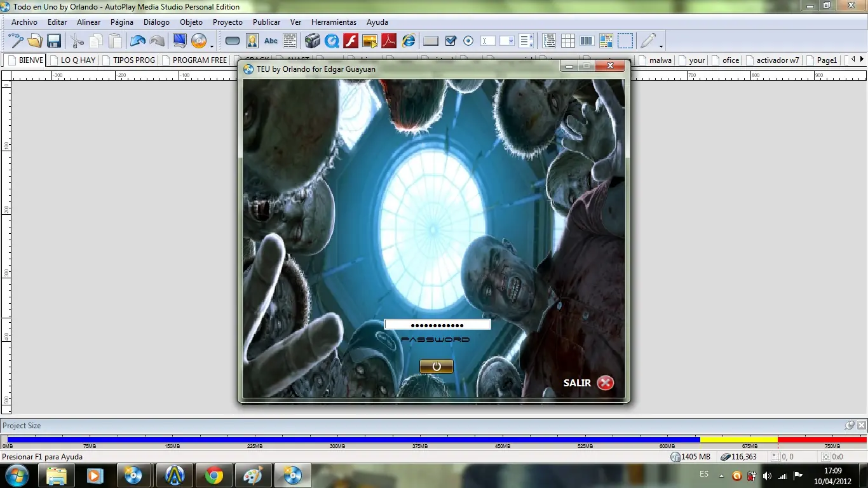Add a PDF object
The width and height of the screenshot is (868, 488).
coord(388,41)
